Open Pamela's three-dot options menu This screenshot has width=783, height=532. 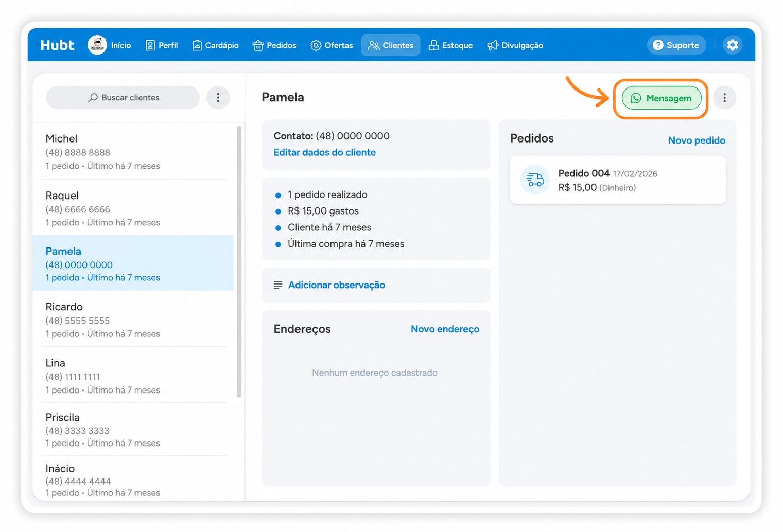click(x=724, y=98)
